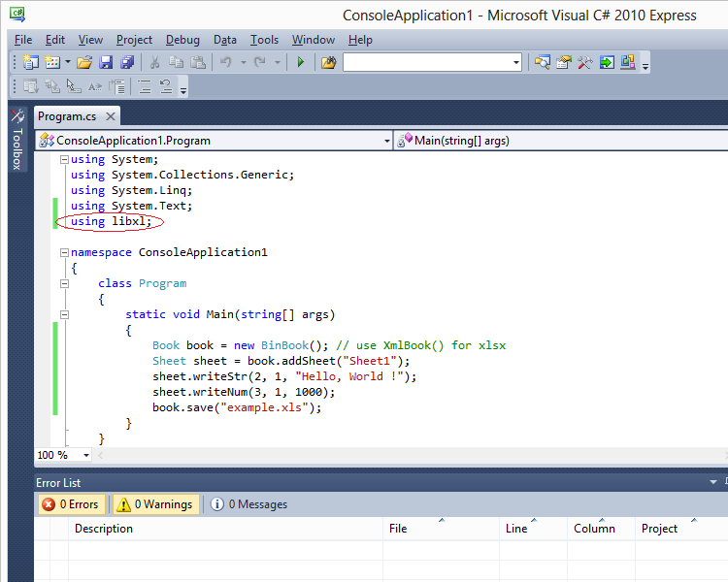The height and width of the screenshot is (582, 728).
Task: Click inside the Find combo box field
Action: point(427,62)
